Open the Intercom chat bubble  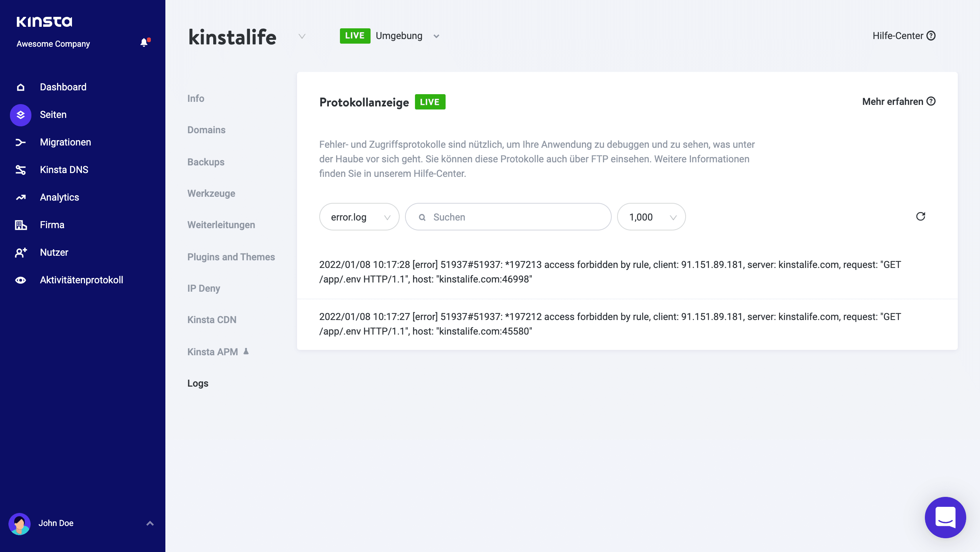click(x=945, y=517)
